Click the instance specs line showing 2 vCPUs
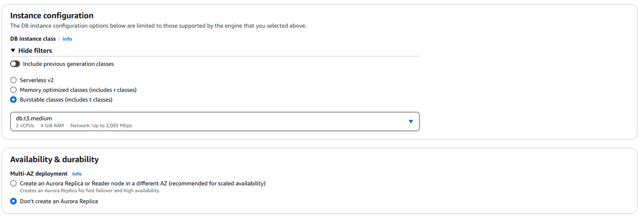 74,125
